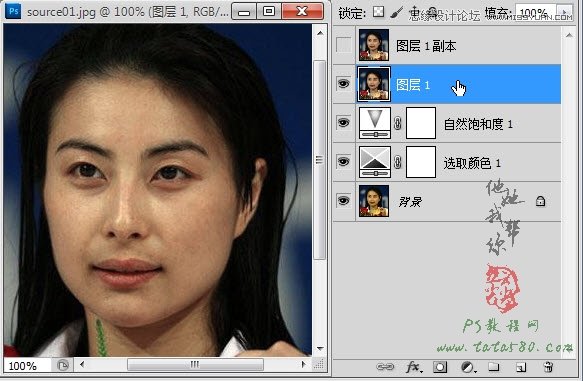Maximize the source01.jpg document window
Viewport: 583px width, 381px height.
tap(269, 12)
